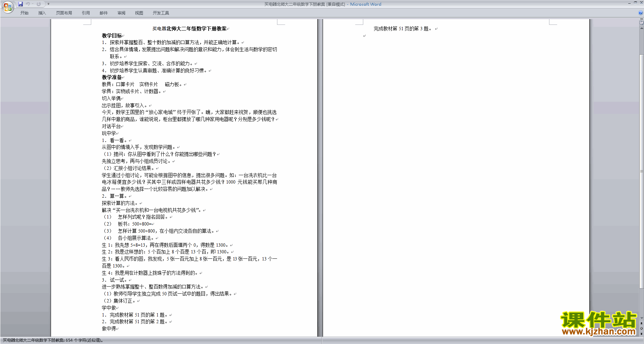Open the 开始 ribbon tab
Screen dimensions: 644x344
pos(24,13)
